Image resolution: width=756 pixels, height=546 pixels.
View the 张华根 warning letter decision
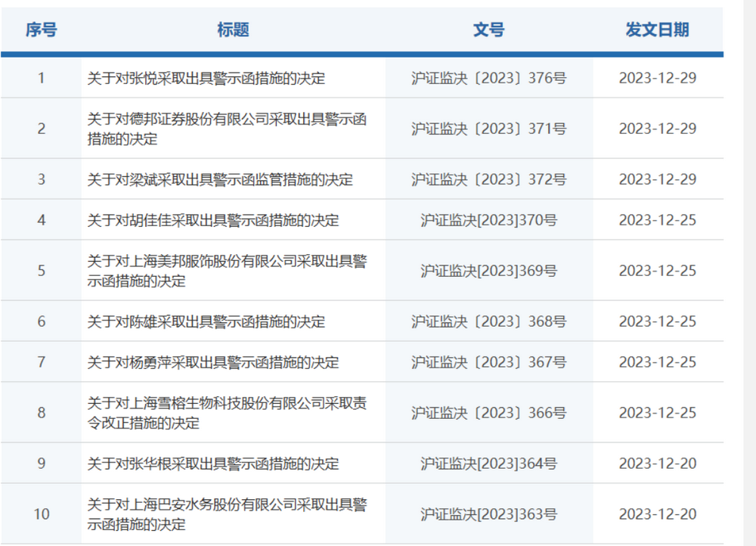213,464
